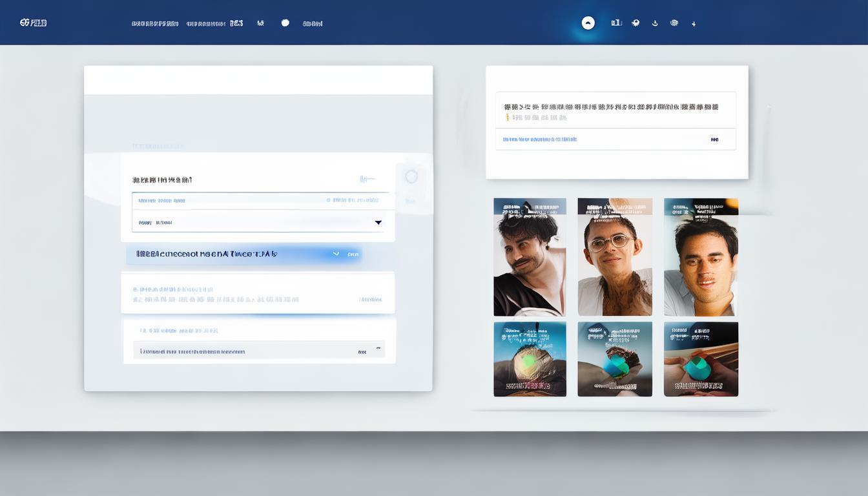Screen dimensions: 868x496
Task: Click the white round dot icon in navigation bar
Action: tap(285, 23)
